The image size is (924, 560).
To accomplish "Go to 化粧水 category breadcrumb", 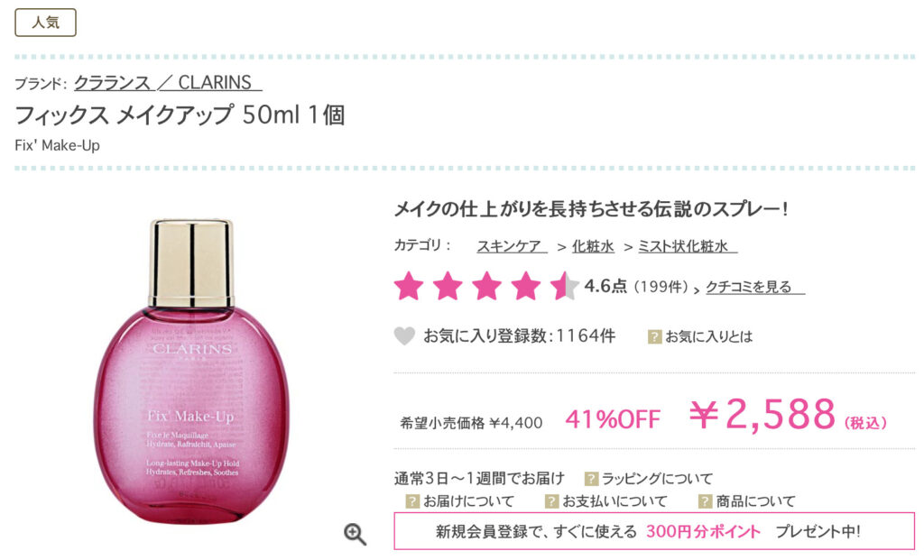I will coord(594,246).
